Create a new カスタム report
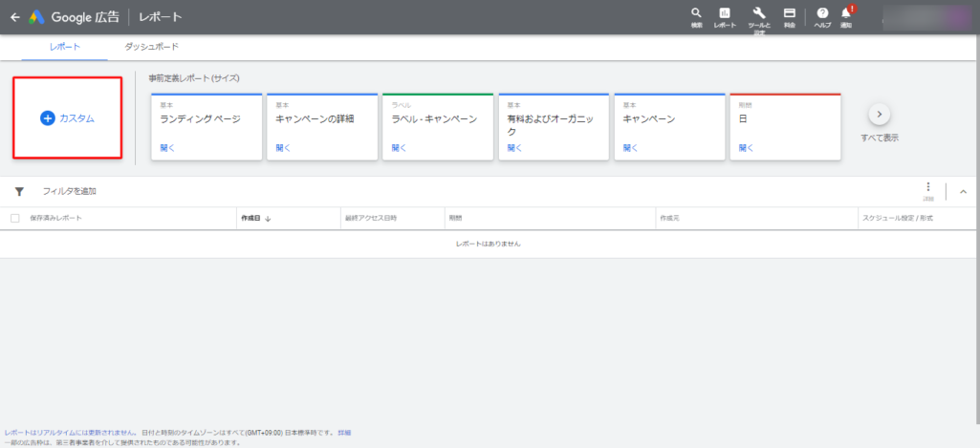980x448 pixels. pyautogui.click(x=67, y=117)
